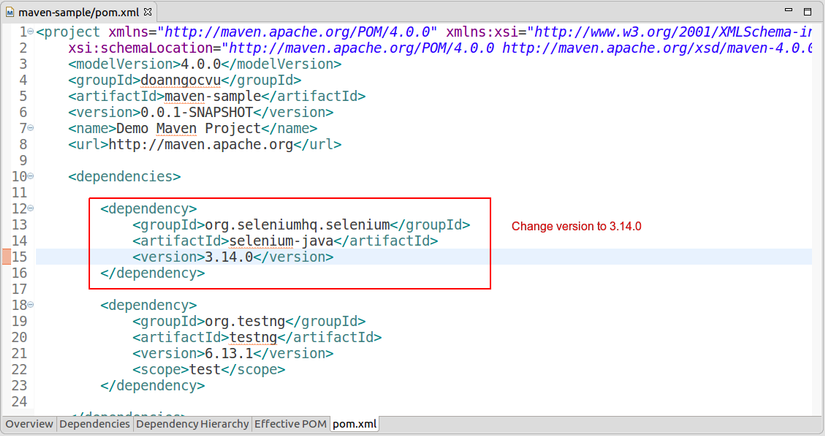Click the pom.xml file icon in editor tab
825x436 pixels.
pos(10,12)
